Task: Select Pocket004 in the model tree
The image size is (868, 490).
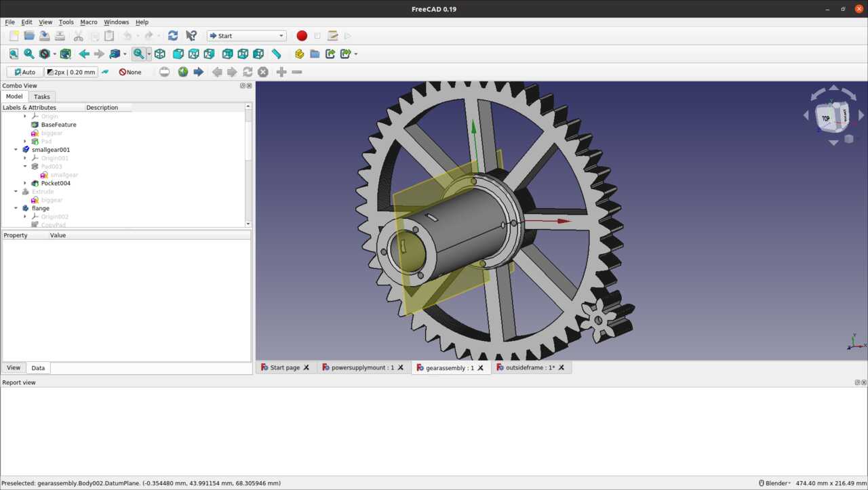Action: point(56,183)
